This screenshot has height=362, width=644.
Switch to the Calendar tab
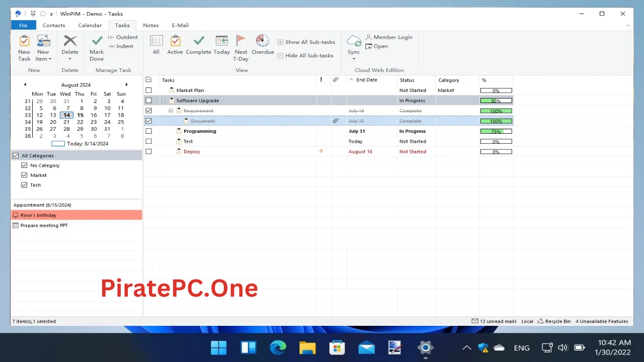(90, 25)
